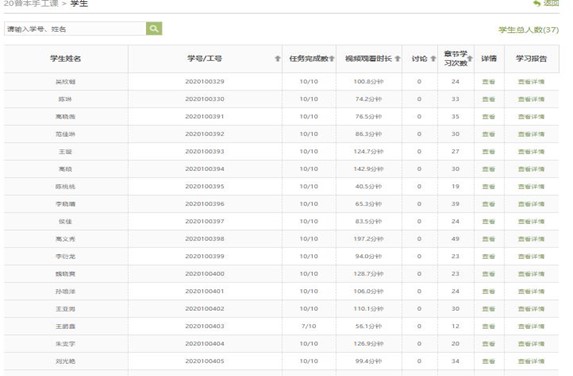Viewport: 573px width, 376px height.
Task: Focus the student ID or name search field
Action: (75, 29)
